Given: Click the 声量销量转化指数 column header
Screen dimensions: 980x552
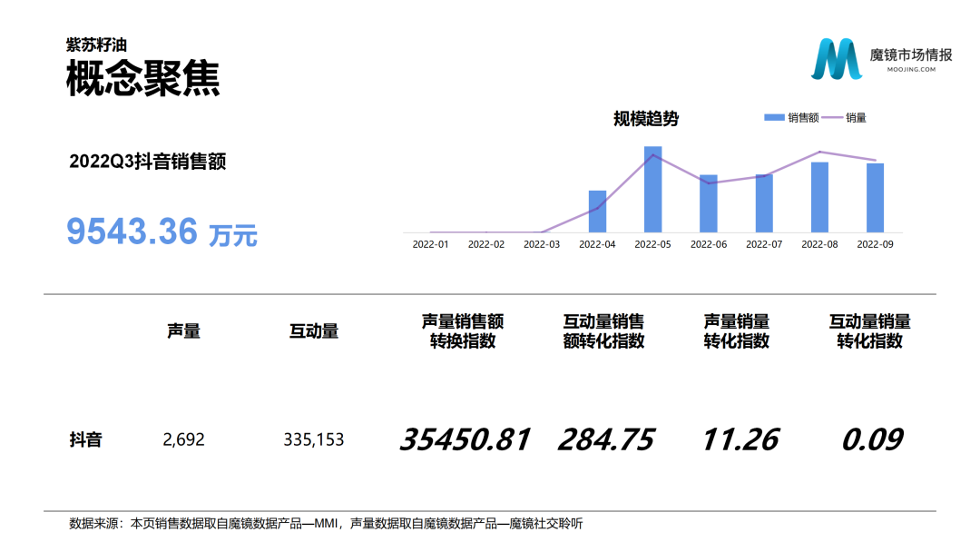Looking at the screenshot, I should click(x=736, y=331).
